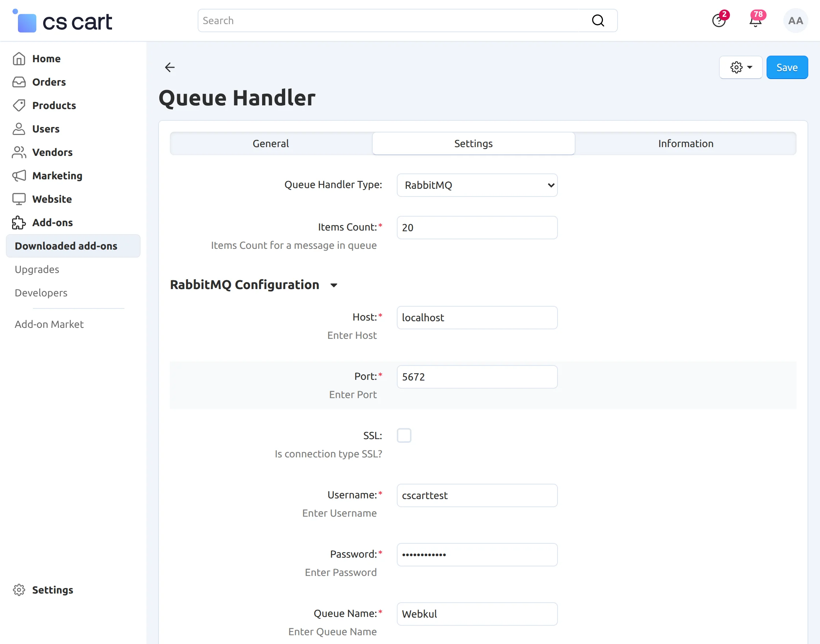Screen dimensions: 820x644
Task: Switch to the General tab
Action: point(271,144)
